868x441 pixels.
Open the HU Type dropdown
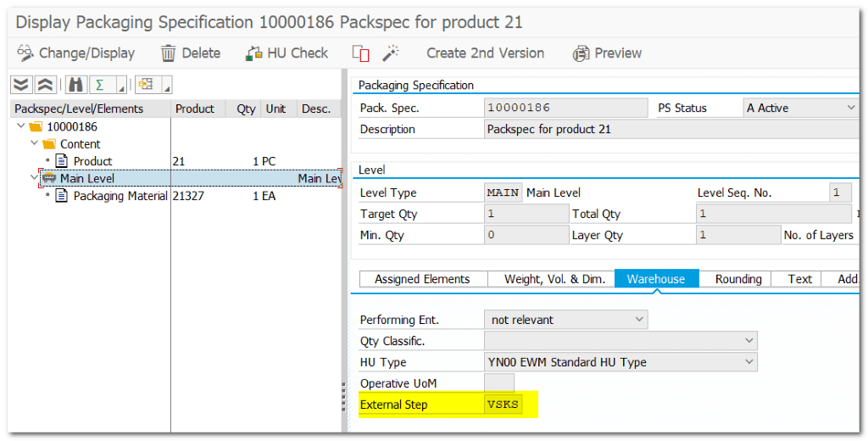(748, 362)
